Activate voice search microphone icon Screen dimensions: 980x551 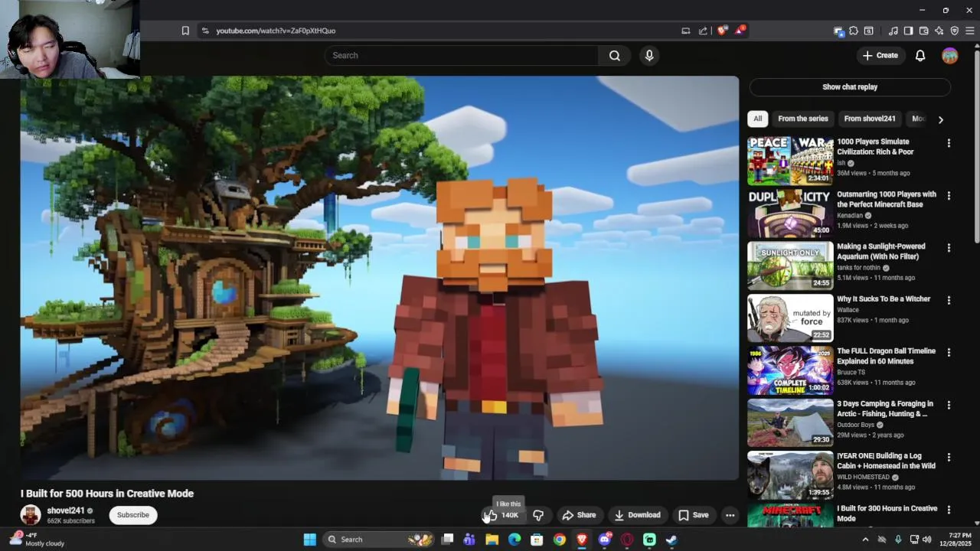[649, 55]
